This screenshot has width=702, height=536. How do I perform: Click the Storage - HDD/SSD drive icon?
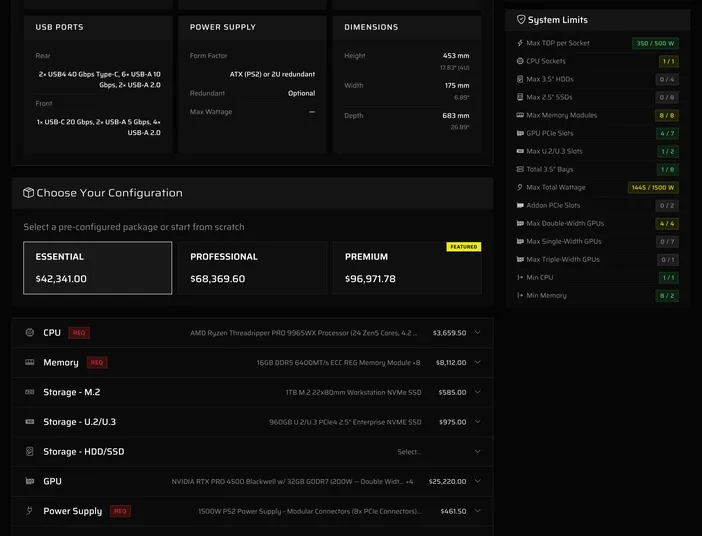click(x=30, y=451)
